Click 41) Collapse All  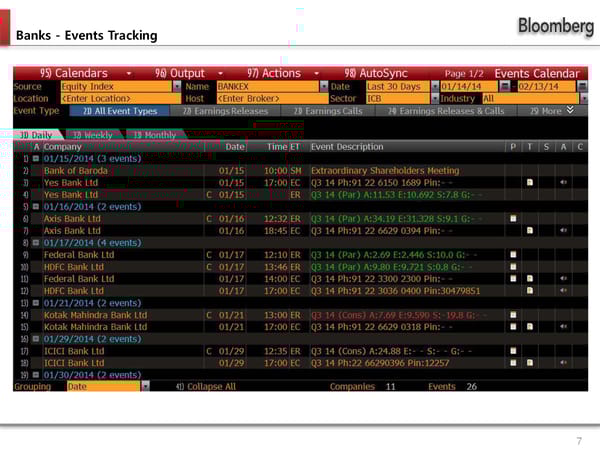click(x=206, y=386)
